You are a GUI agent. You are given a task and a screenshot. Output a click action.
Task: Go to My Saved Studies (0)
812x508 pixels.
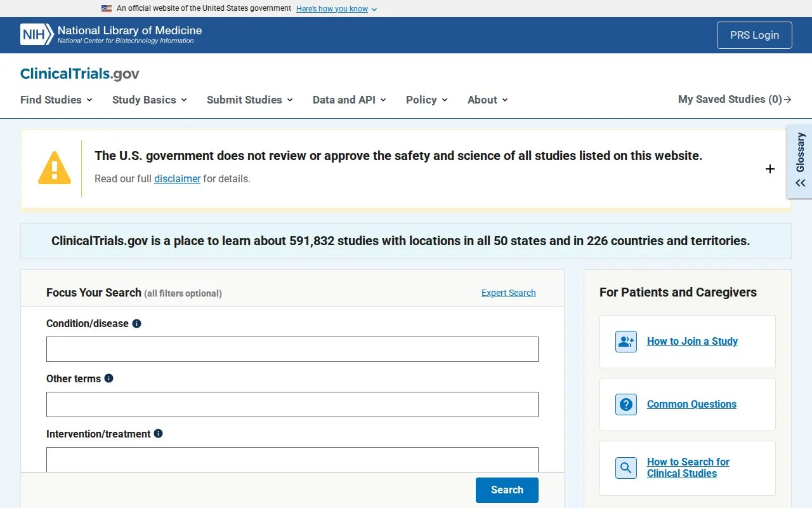tap(735, 99)
